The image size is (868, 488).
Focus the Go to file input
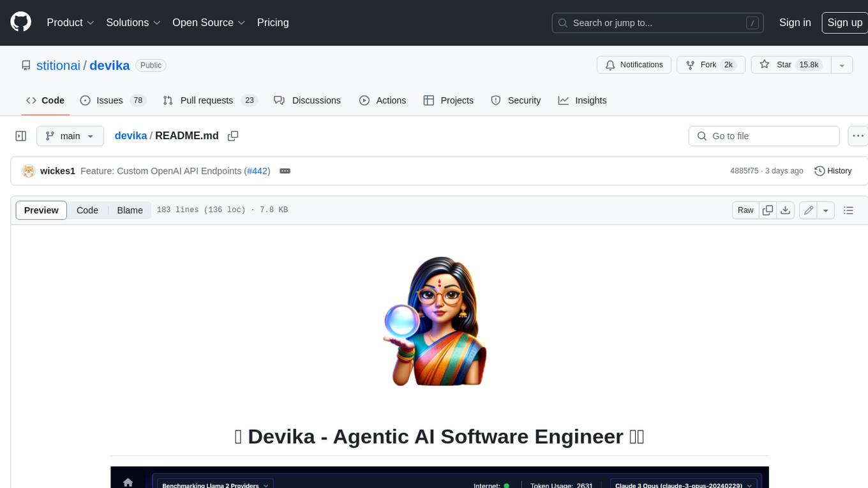(764, 136)
